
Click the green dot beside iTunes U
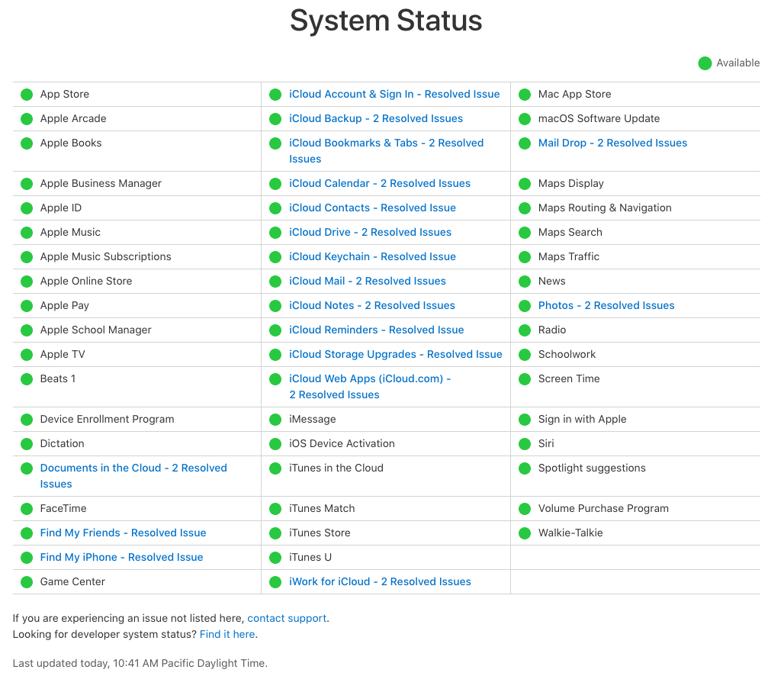[x=275, y=558]
